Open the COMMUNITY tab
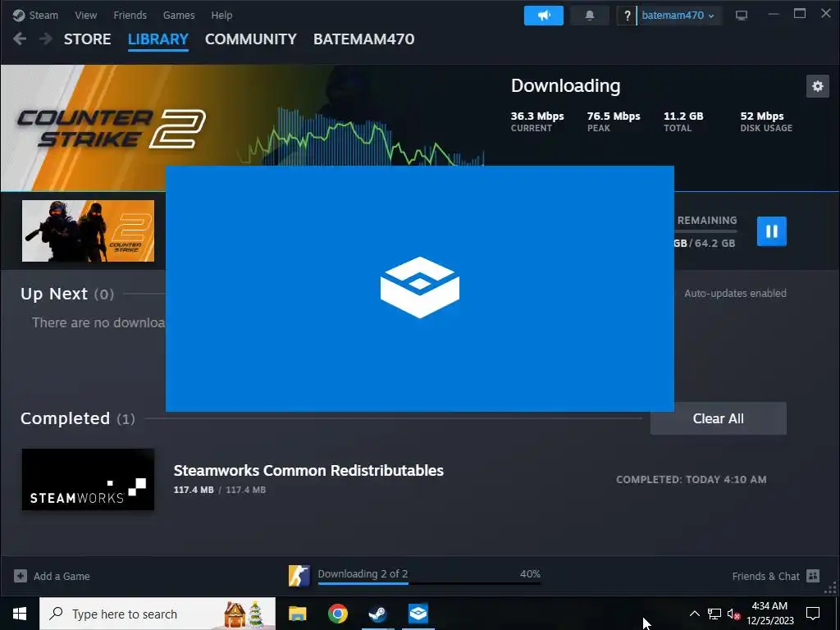This screenshot has height=630, width=840. click(x=251, y=39)
